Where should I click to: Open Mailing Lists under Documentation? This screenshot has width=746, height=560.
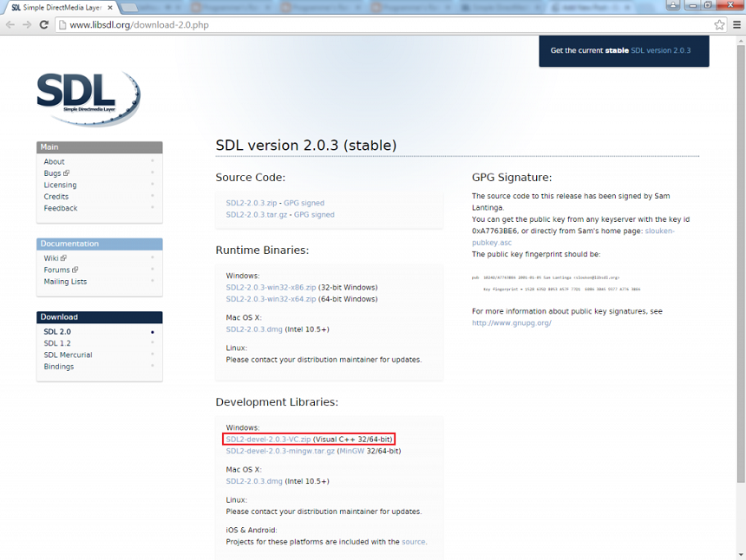[x=65, y=282]
